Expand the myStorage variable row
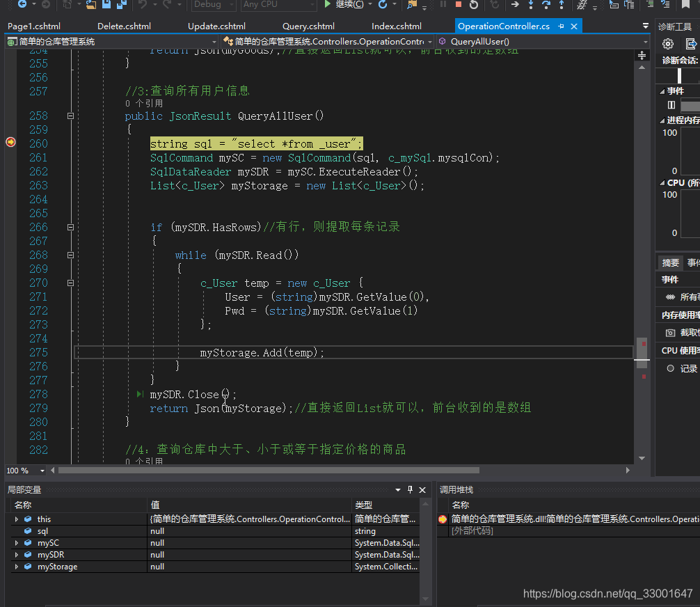This screenshot has height=607, width=700. pyautogui.click(x=17, y=567)
